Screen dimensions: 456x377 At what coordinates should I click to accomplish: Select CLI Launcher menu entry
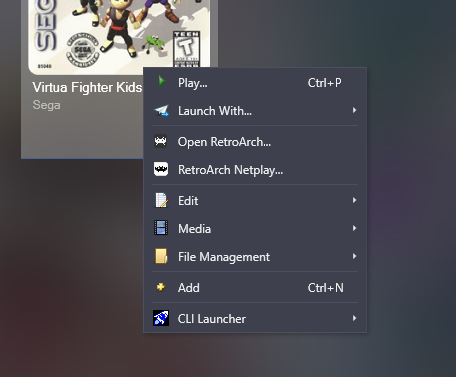pos(255,319)
